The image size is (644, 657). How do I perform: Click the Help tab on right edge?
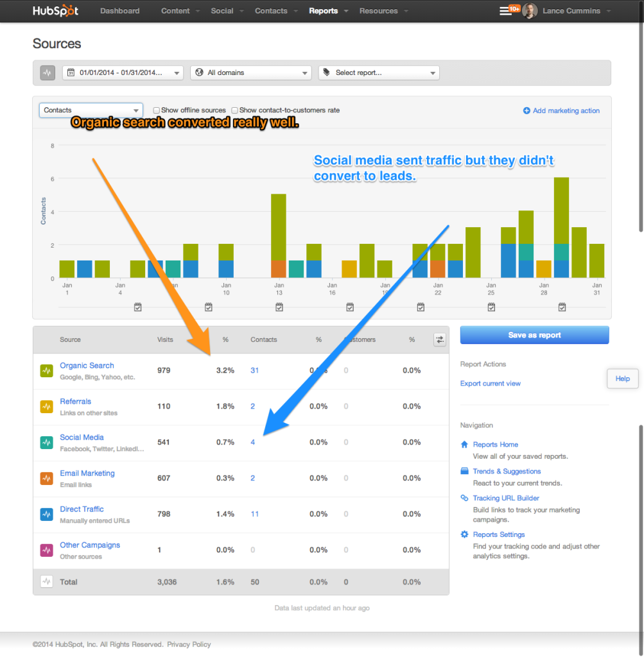point(622,379)
